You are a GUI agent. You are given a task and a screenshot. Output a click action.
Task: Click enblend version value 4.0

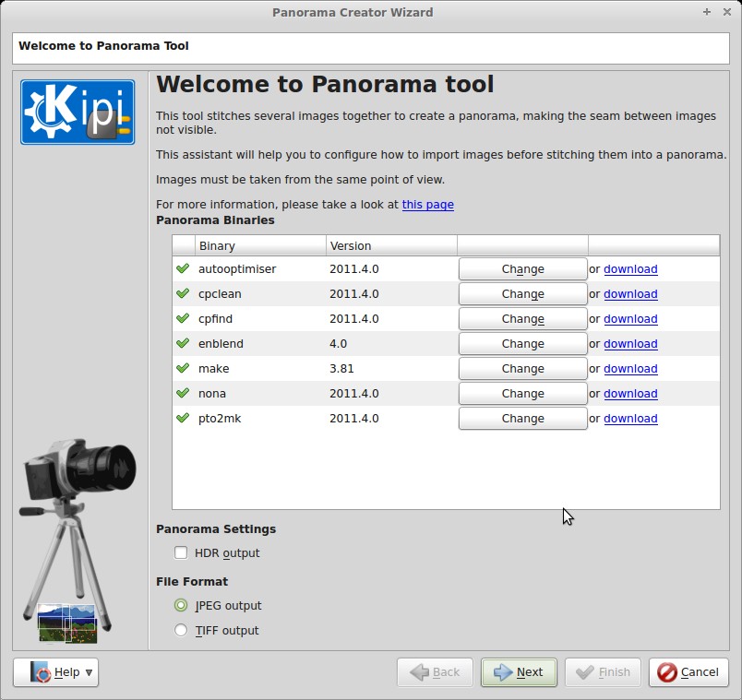coord(338,344)
